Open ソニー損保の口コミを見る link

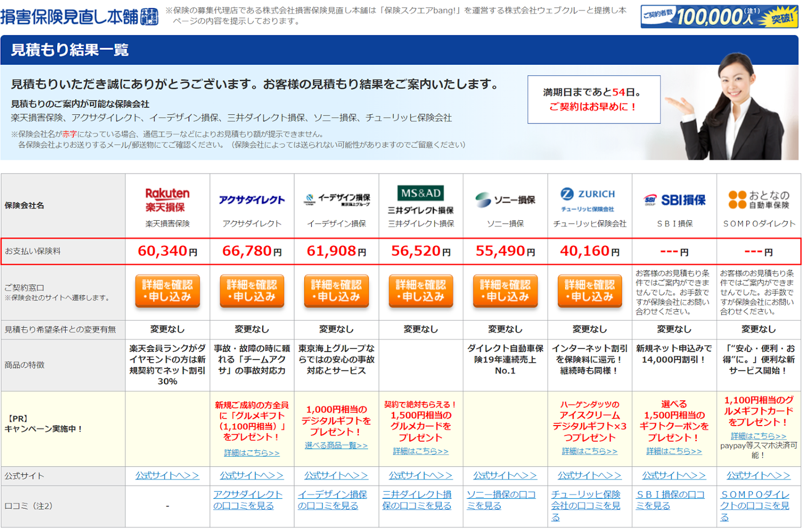click(501, 500)
